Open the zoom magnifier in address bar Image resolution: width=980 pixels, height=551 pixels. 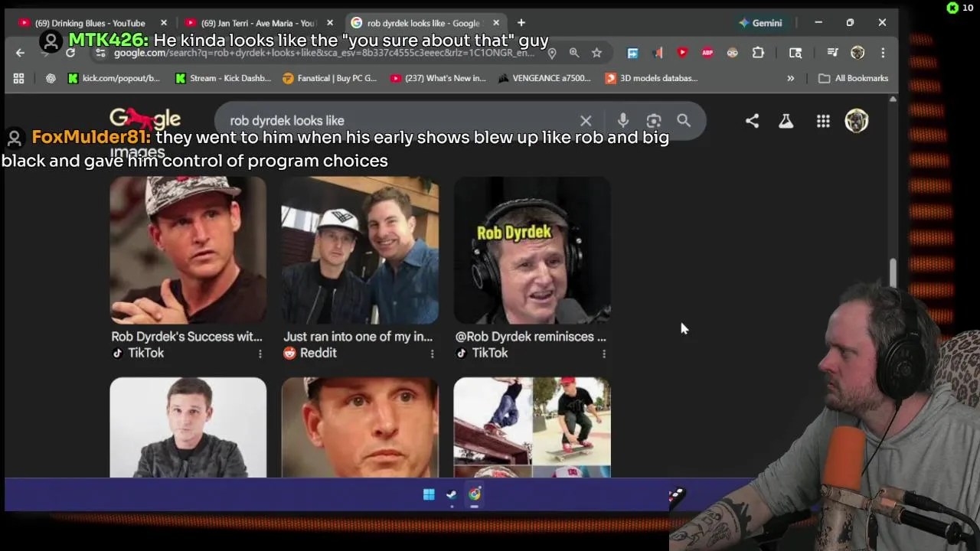574,53
